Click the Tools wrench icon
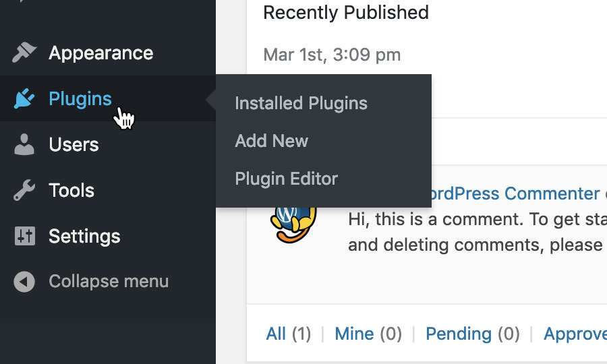Image resolution: width=607 pixels, height=364 pixels. pos(24,191)
